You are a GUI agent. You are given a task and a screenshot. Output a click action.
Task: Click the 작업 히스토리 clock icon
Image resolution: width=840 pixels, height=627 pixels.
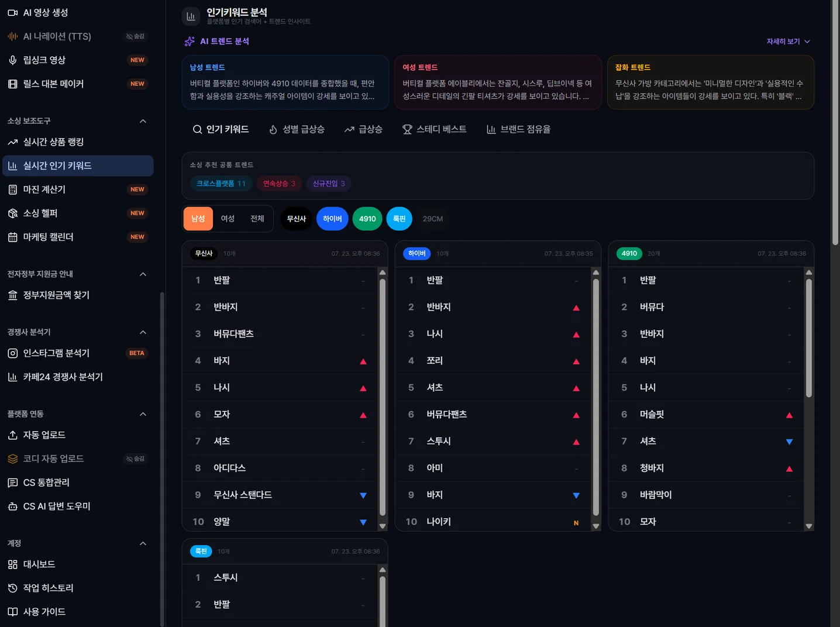[12, 588]
